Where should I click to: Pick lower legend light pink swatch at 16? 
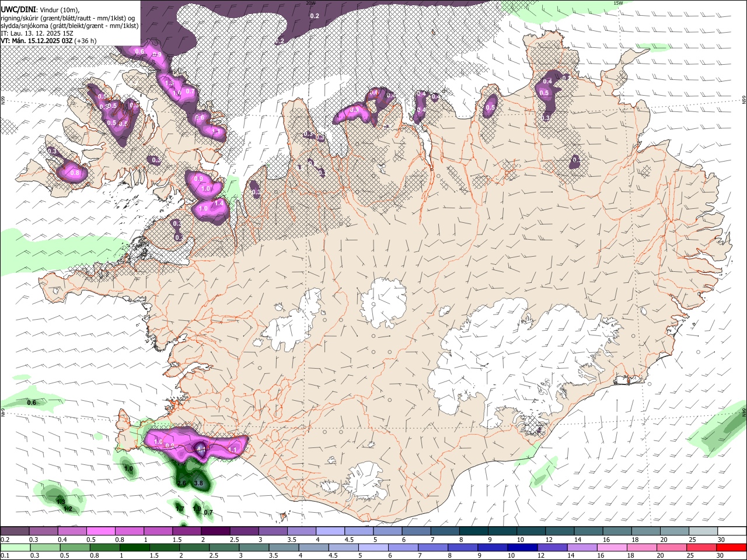[x=612, y=547]
